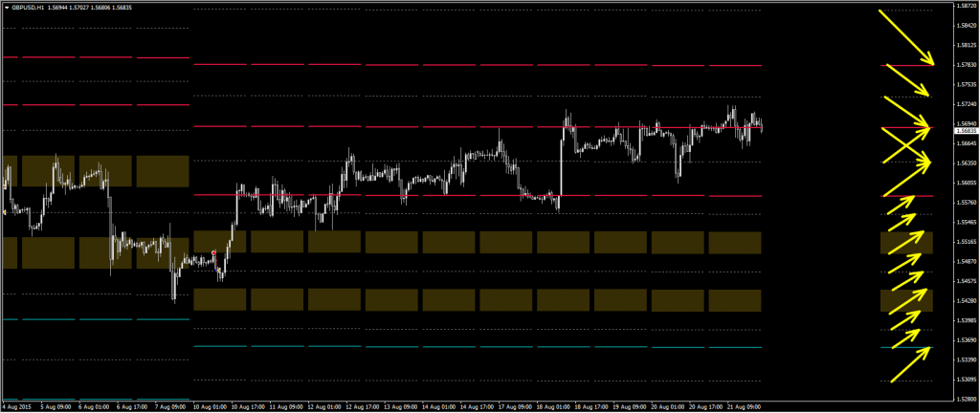
Task: Click the 21 Aug 09:00 time label
Action: click(x=744, y=406)
